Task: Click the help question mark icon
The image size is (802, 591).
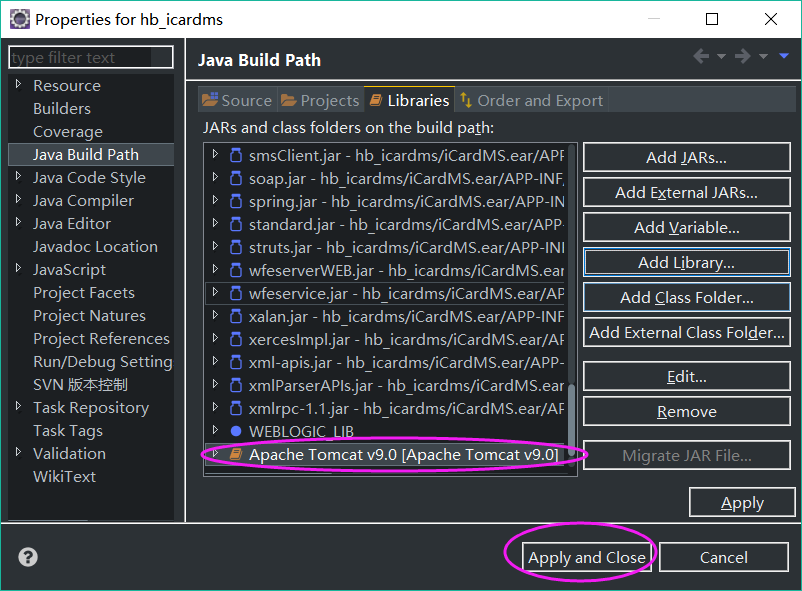Action: pyautogui.click(x=28, y=557)
